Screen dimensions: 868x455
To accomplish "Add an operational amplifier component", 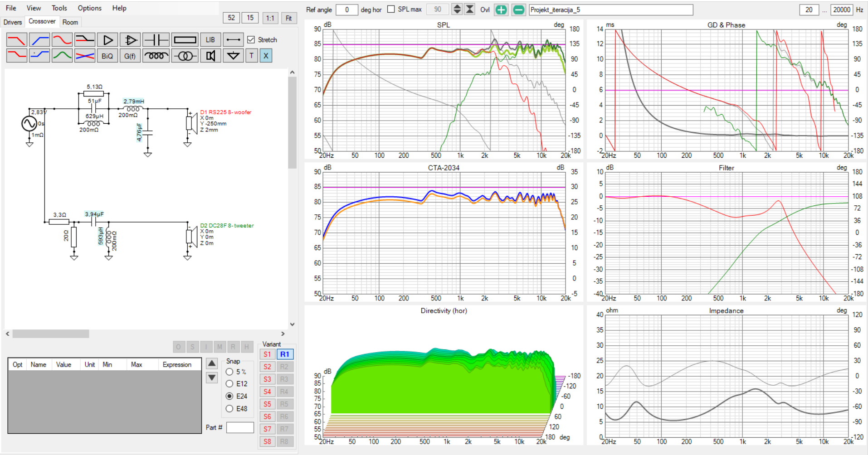I will (130, 40).
